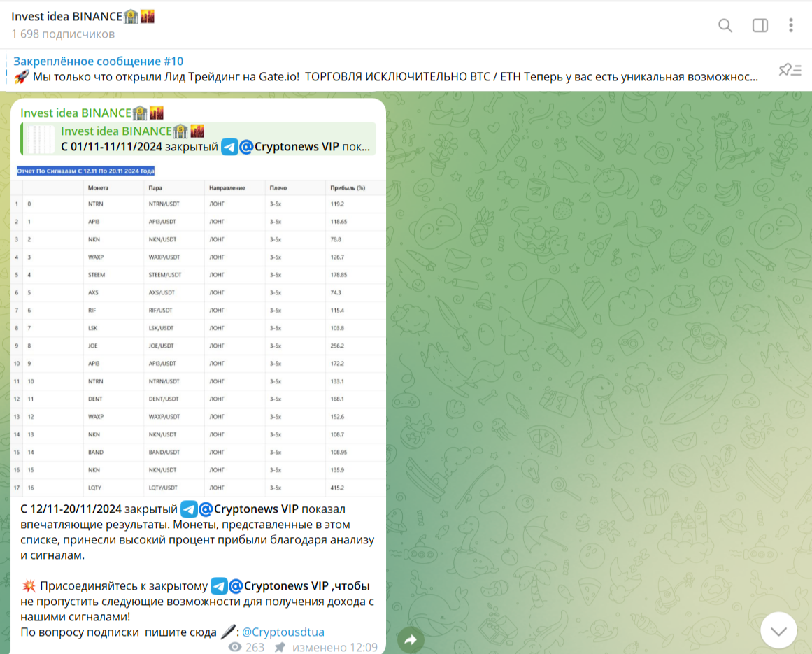Click the LSK coin cell
The height and width of the screenshot is (654, 812).
point(93,328)
